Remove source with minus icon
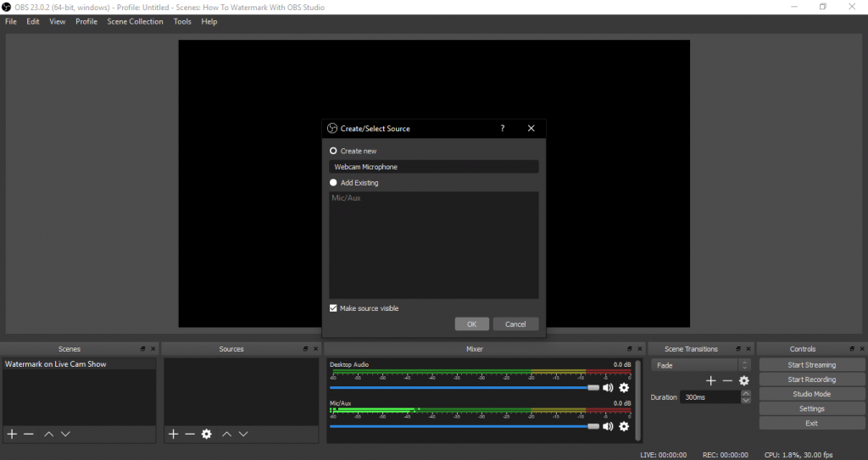 pos(190,435)
